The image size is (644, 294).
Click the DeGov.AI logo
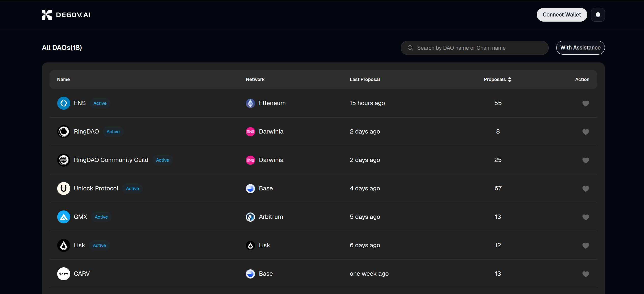pos(66,15)
